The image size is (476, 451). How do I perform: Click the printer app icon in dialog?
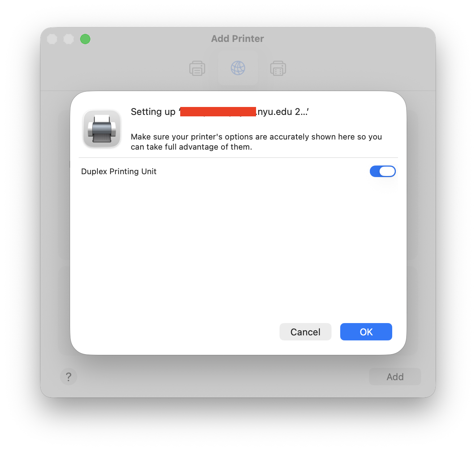[x=102, y=129]
